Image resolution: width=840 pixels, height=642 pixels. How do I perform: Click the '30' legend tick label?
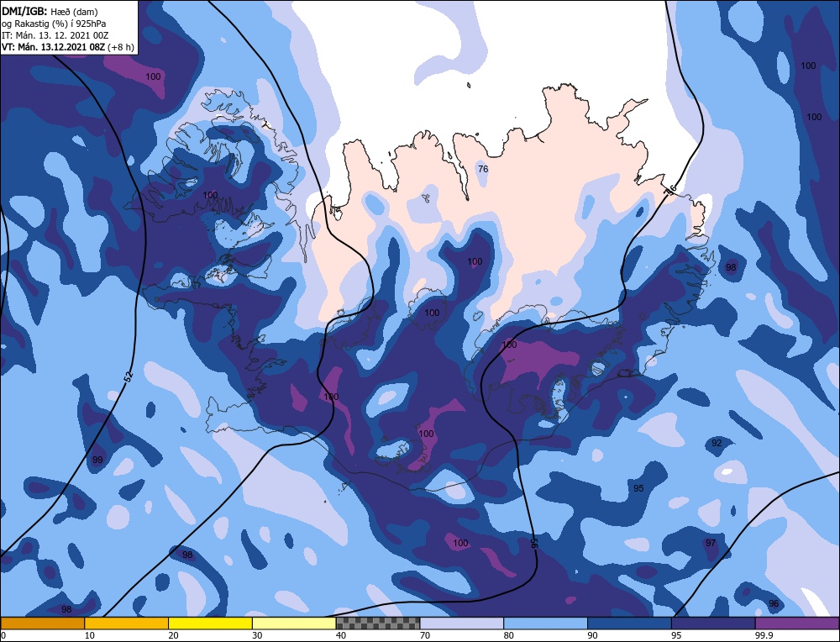[257, 635]
